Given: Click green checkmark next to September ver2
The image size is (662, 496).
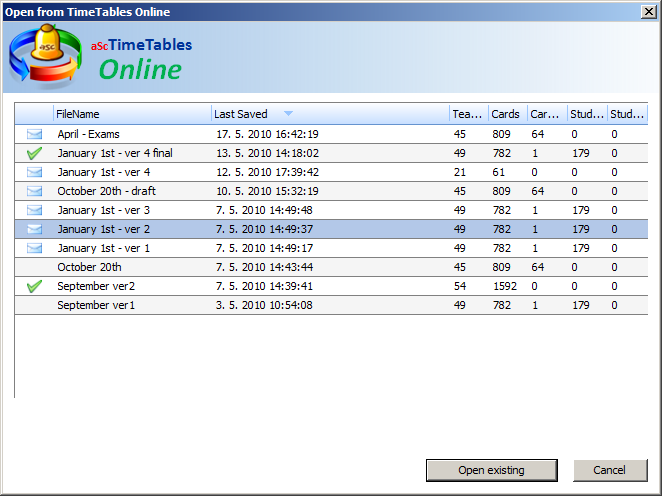Looking at the screenshot, I should [35, 286].
